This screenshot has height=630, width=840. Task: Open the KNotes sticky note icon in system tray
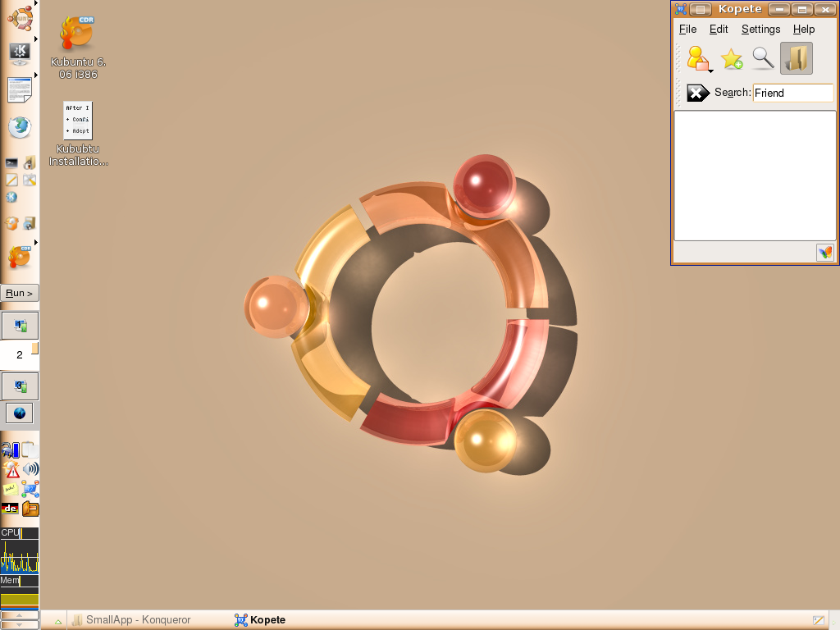pos(10,489)
